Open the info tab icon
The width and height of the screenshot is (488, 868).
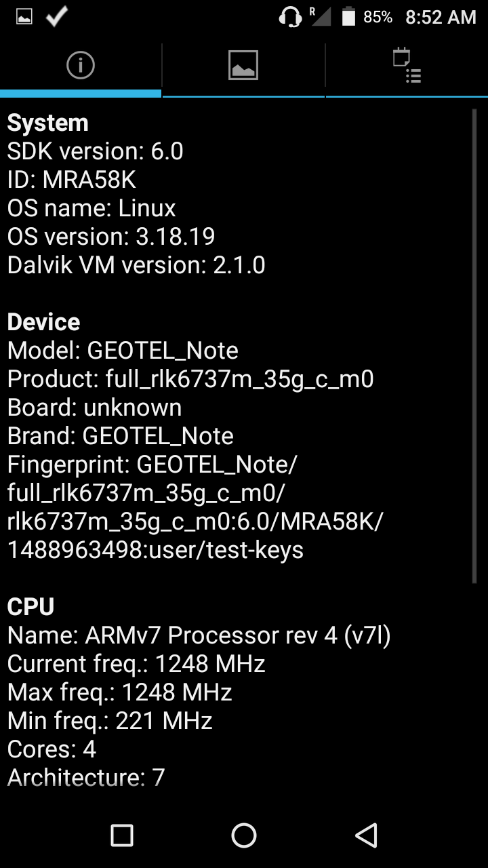pos(81,66)
